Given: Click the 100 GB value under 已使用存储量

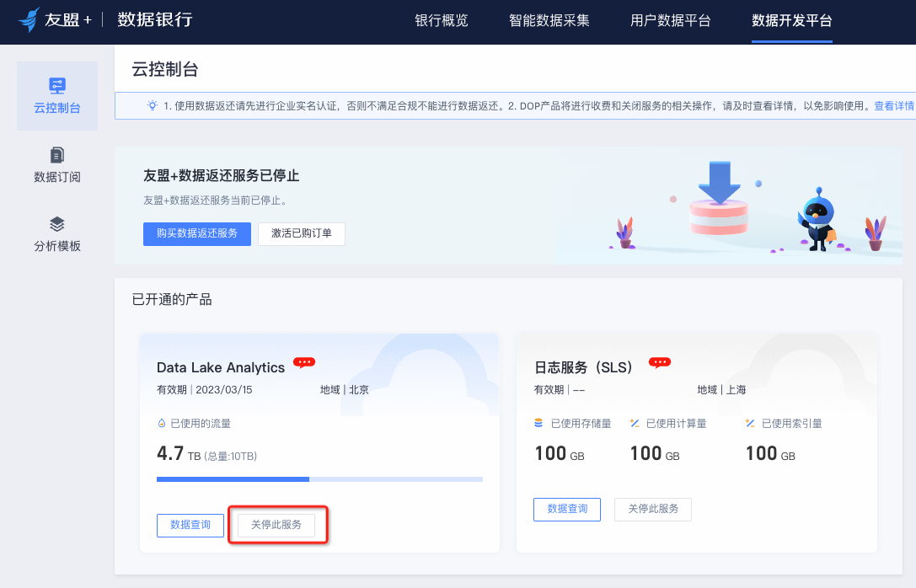Looking at the screenshot, I should 560,454.
